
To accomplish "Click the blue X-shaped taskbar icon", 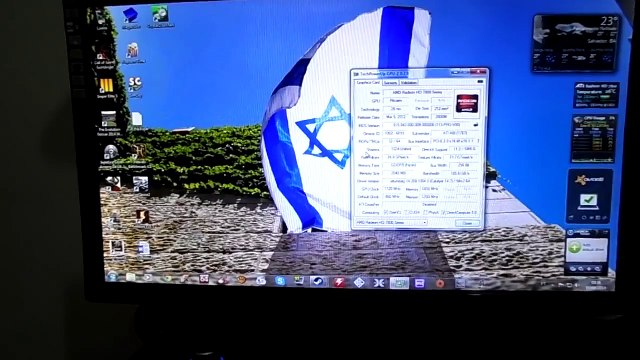I will [x=378, y=282].
